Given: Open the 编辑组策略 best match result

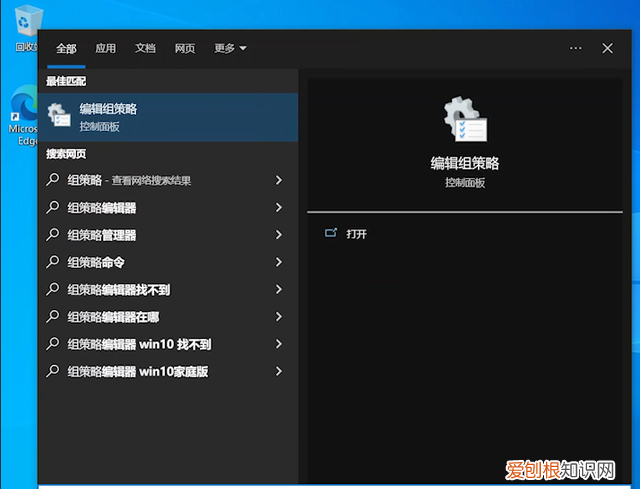Looking at the screenshot, I should click(x=168, y=117).
